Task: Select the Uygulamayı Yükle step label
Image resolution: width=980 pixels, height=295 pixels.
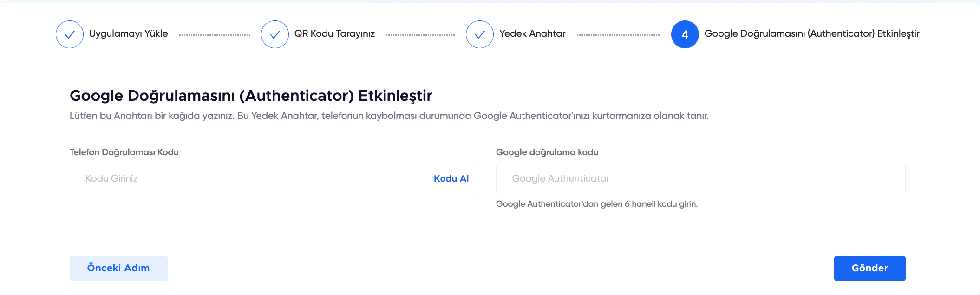Action: pyautogui.click(x=129, y=34)
